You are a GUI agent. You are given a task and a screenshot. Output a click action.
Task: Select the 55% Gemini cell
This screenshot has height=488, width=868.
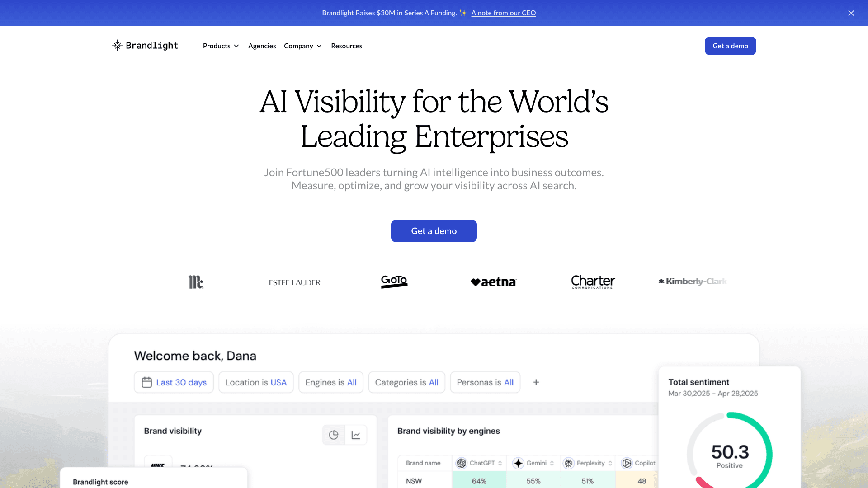533,480
